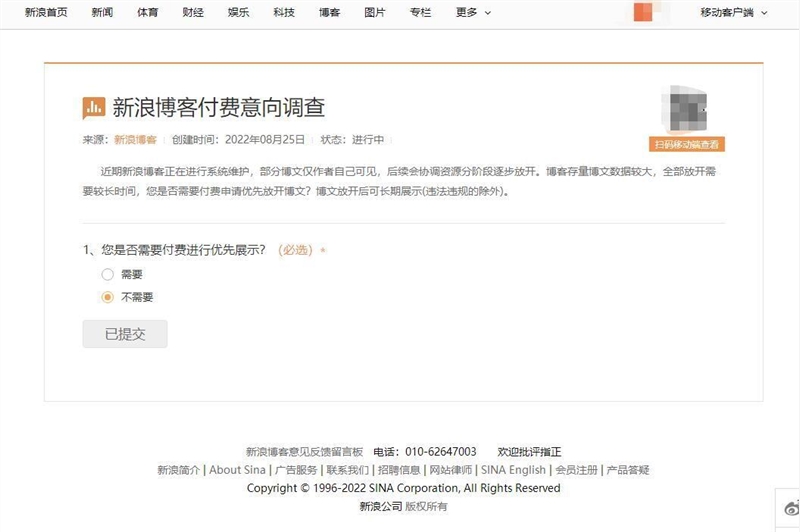Click the 新浪公司 footer text

pos(381,506)
